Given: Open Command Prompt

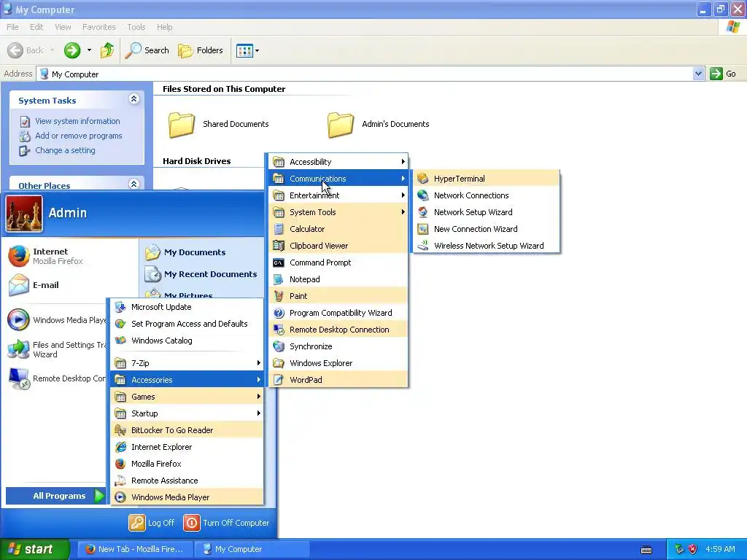Looking at the screenshot, I should (338, 262).
